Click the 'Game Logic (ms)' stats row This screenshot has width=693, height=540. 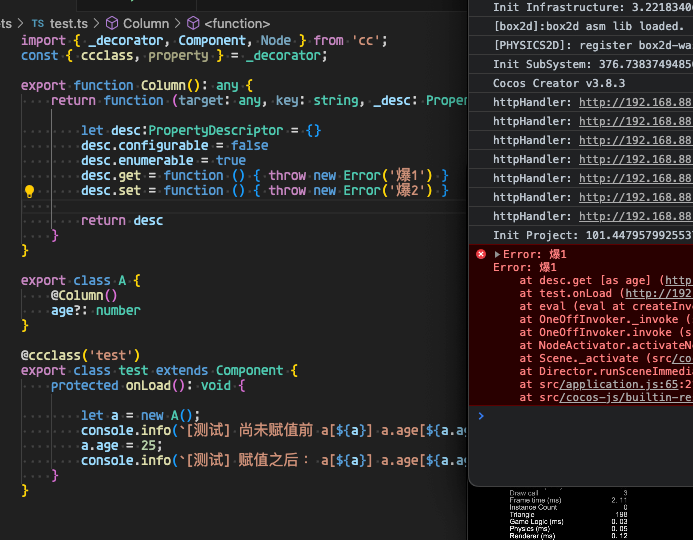click(568, 521)
